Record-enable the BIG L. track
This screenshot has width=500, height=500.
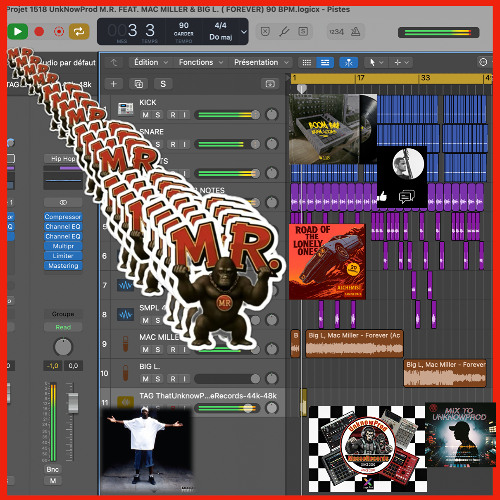tap(173, 379)
